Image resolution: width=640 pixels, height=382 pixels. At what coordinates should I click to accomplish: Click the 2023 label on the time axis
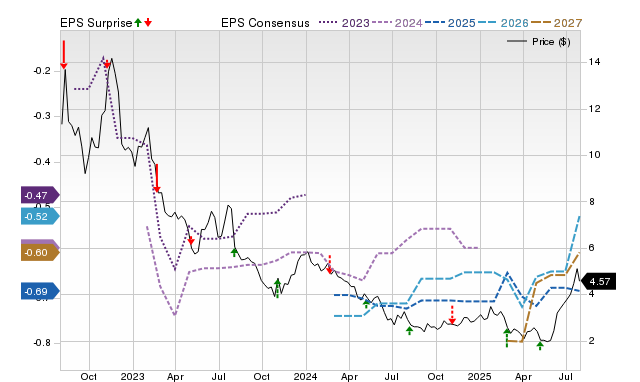coord(133,376)
